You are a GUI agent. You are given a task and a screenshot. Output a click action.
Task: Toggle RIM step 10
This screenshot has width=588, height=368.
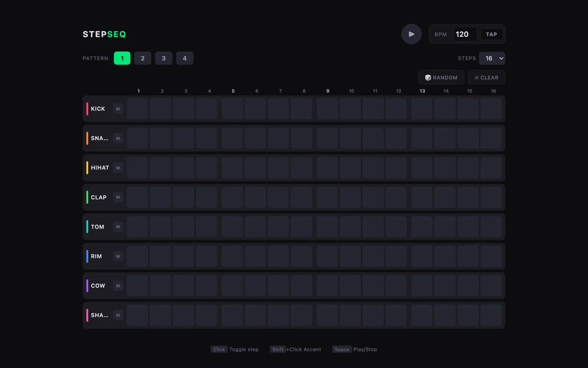pyautogui.click(x=350, y=256)
